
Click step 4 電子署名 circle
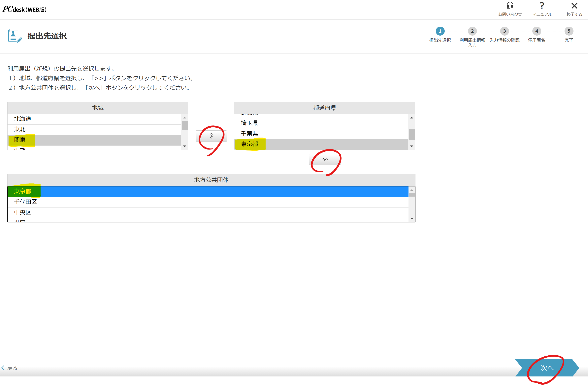tap(537, 31)
